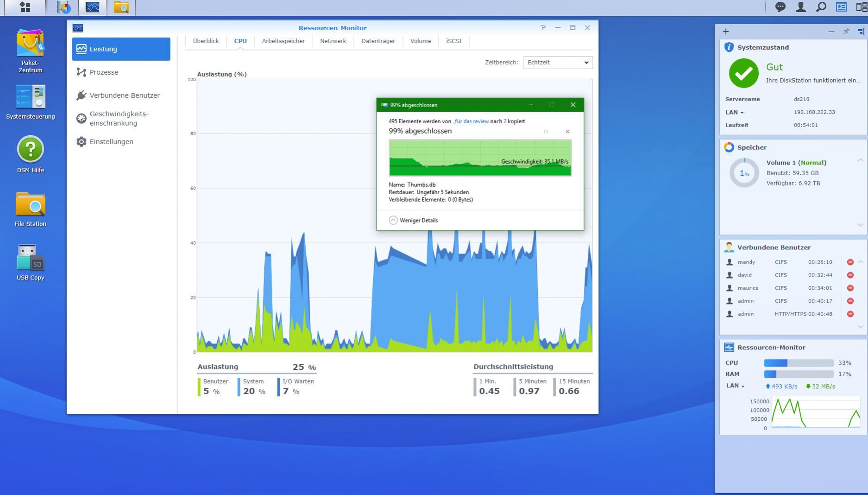Open the destination '2' link
868x495 pixels.
point(505,121)
